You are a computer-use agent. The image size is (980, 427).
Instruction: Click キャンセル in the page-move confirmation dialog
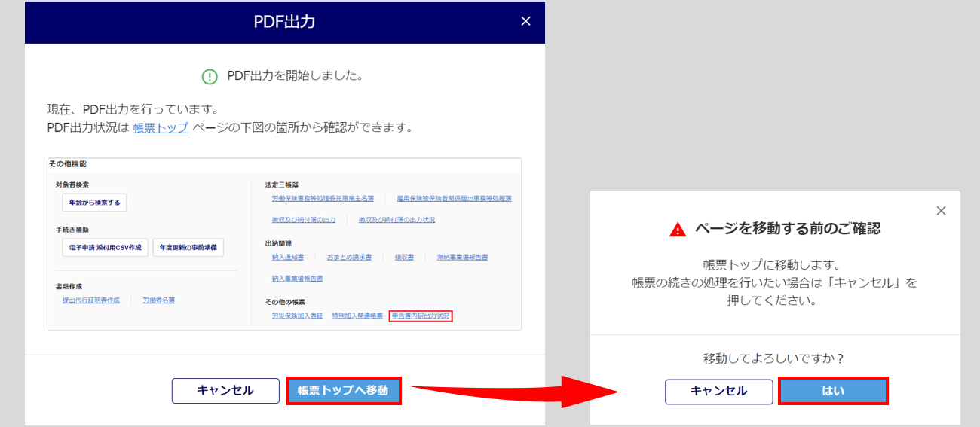click(718, 392)
